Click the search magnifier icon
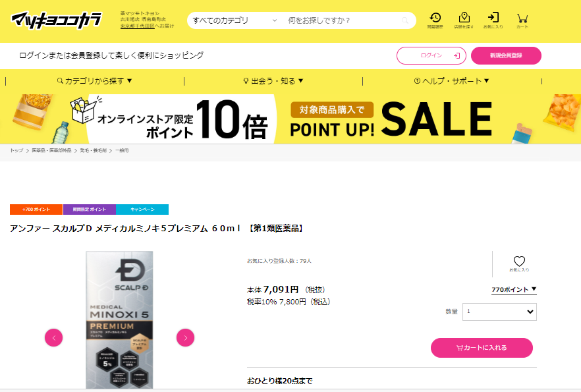Viewport: 581px width, 392px height. (x=405, y=20)
